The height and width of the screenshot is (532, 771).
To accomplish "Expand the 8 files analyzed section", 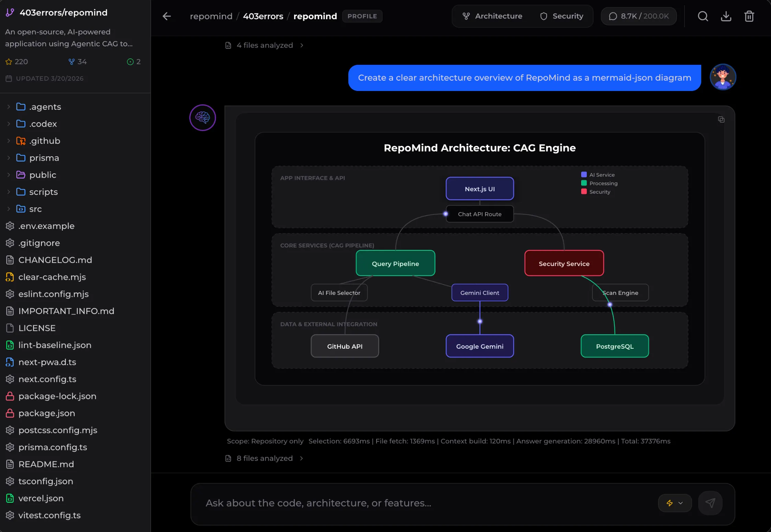I will (264, 458).
